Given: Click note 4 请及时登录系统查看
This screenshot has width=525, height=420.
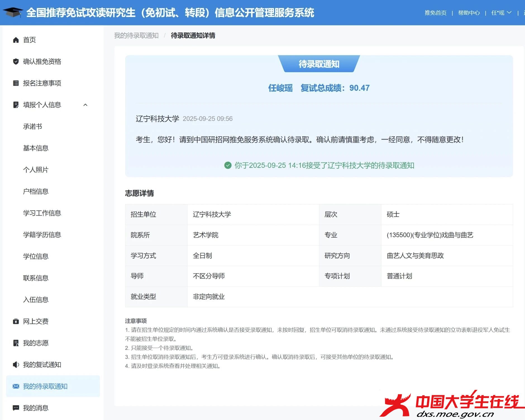Looking at the screenshot, I should [173, 366].
